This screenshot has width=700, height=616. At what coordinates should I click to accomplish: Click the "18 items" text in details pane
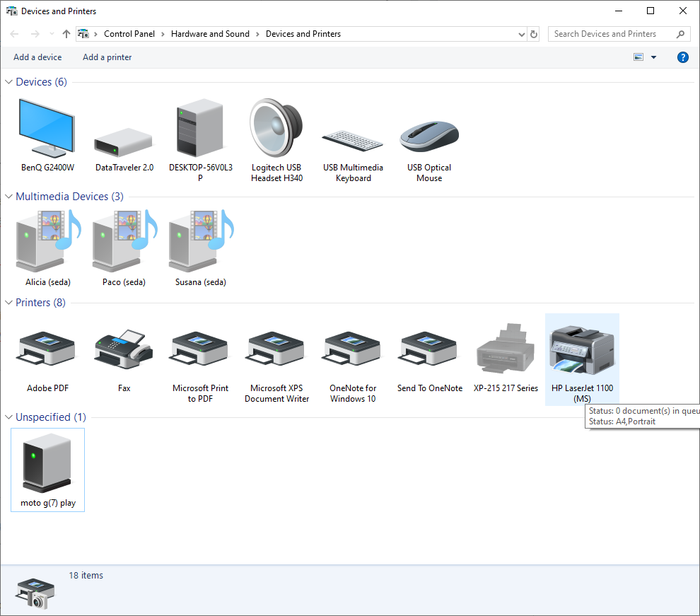pyautogui.click(x=86, y=576)
